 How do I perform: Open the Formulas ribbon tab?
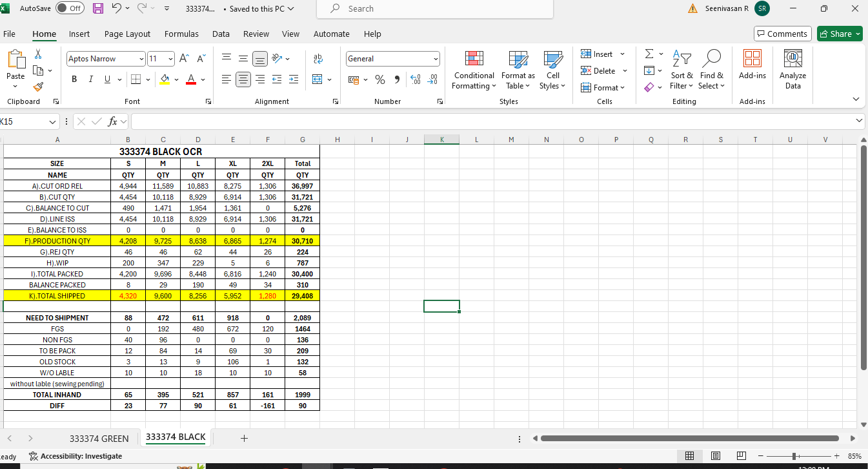(181, 34)
